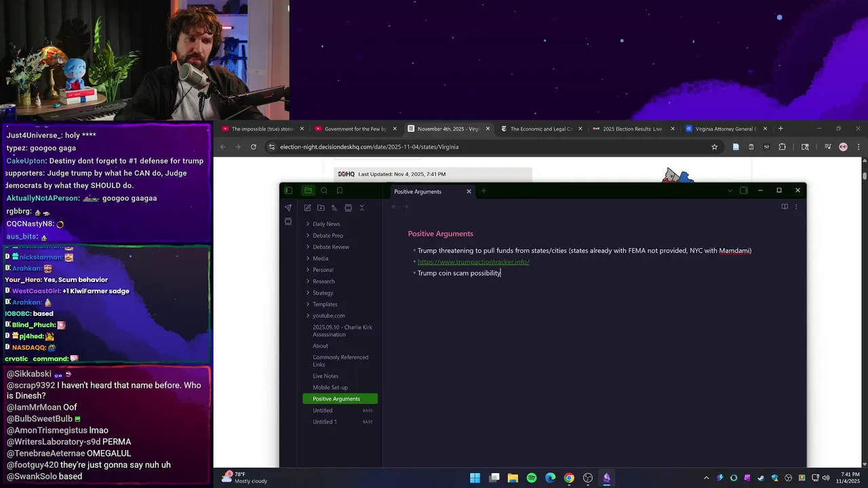Open the bookmarks pane in Obsidian
Viewport: 868px width, 488px height.
click(x=340, y=191)
